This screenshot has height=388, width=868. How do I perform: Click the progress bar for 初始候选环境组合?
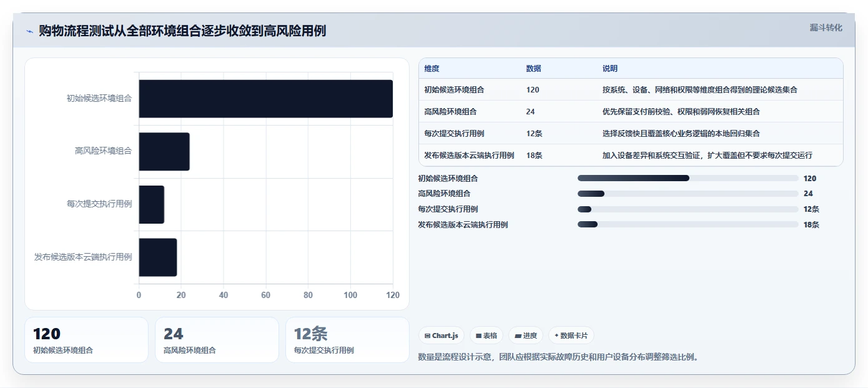(x=688, y=178)
